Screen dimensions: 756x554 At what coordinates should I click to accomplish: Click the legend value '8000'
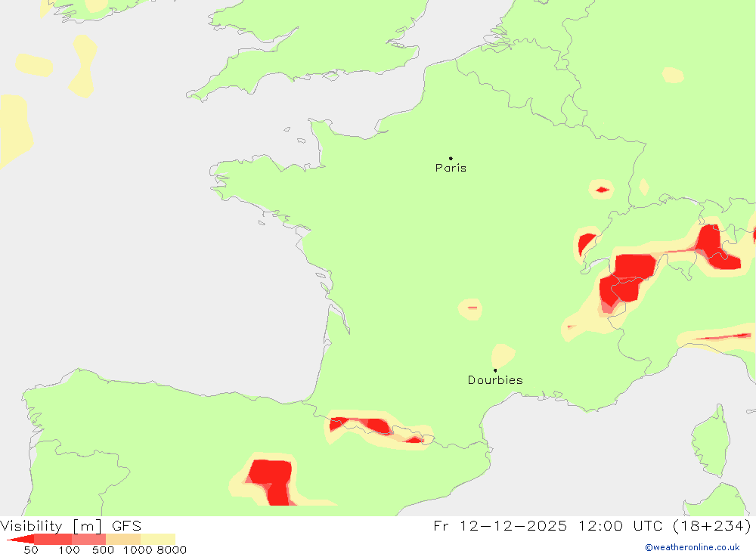tap(172, 550)
